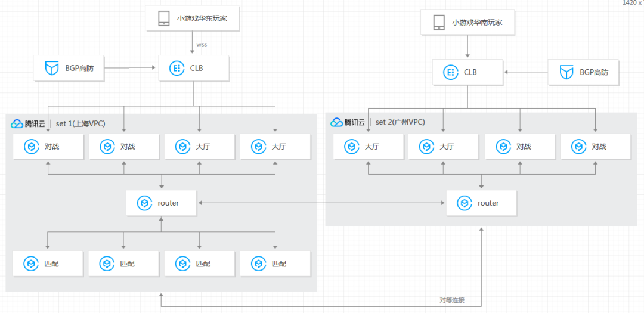Select the router cube icon in 上海VPC
Image resolution: width=644 pixels, height=313 pixels.
click(144, 203)
